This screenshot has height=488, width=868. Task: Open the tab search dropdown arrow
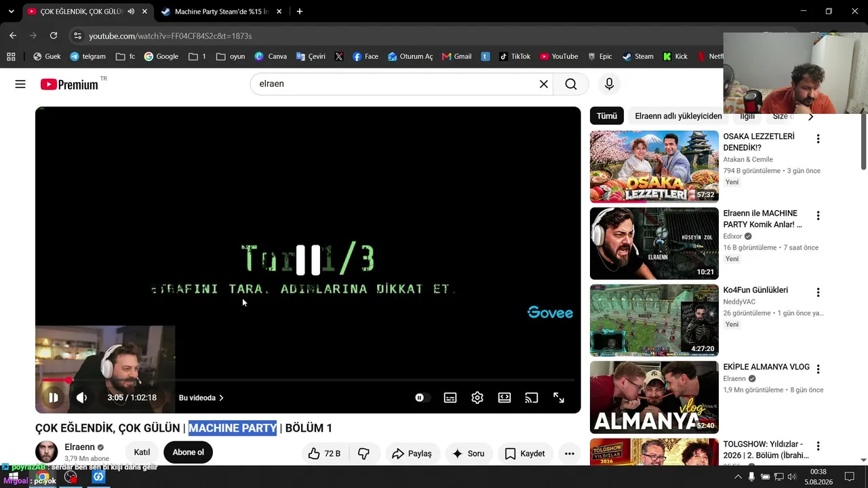[x=11, y=12]
